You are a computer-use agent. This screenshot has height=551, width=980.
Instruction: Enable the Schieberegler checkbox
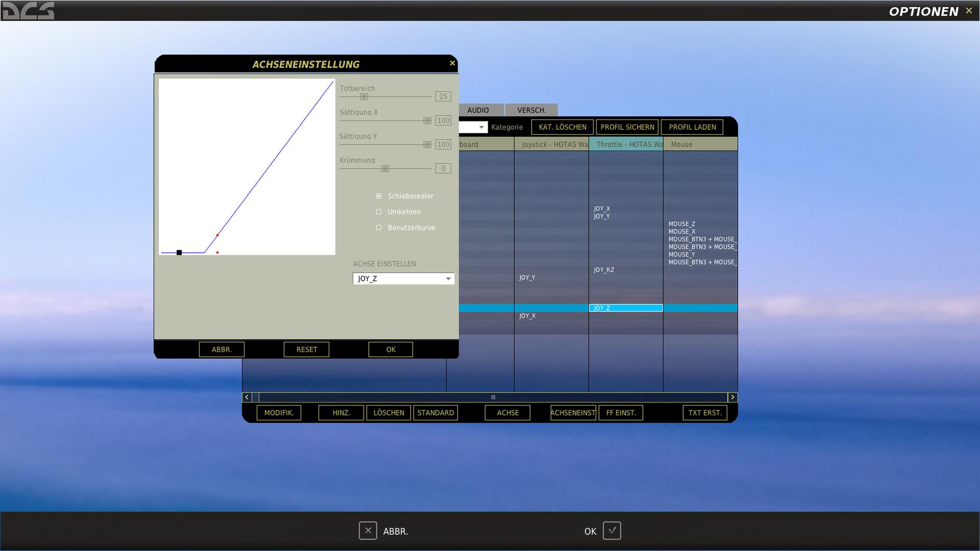[378, 196]
